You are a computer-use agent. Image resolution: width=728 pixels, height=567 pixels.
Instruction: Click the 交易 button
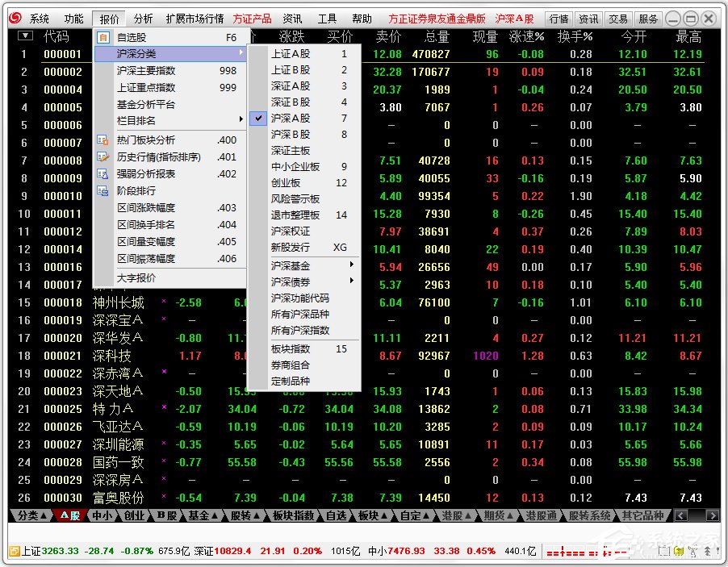point(618,19)
